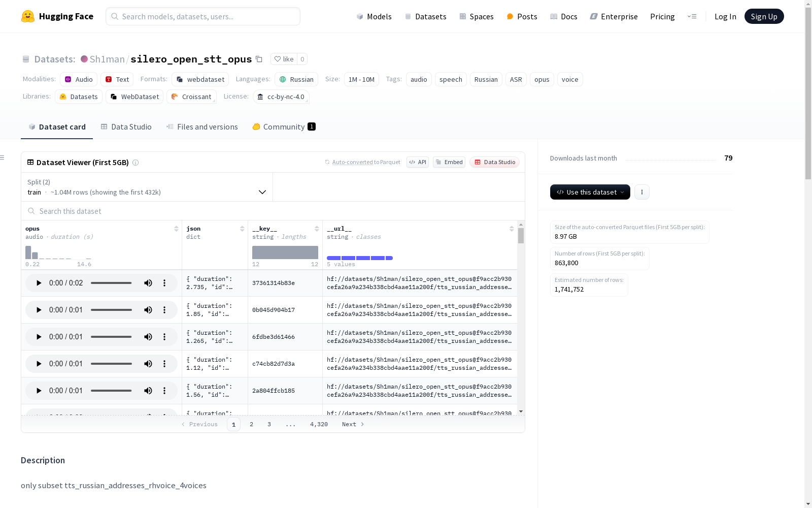
Task: Seek in the 37361314b83e audio progress bar
Action: [111, 283]
